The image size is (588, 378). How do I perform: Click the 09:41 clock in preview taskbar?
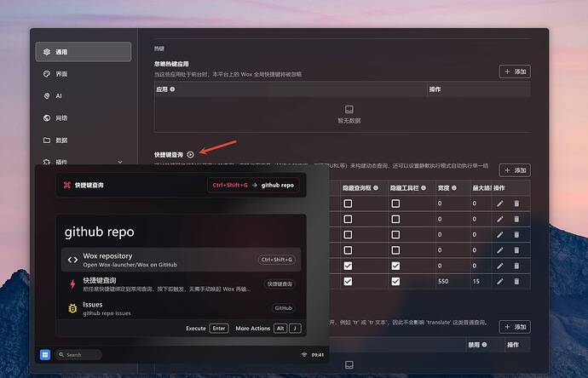coord(318,355)
